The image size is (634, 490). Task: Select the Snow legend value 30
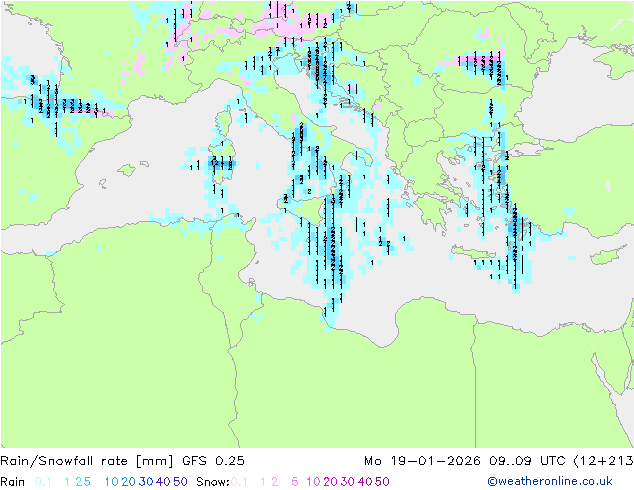click(x=348, y=482)
